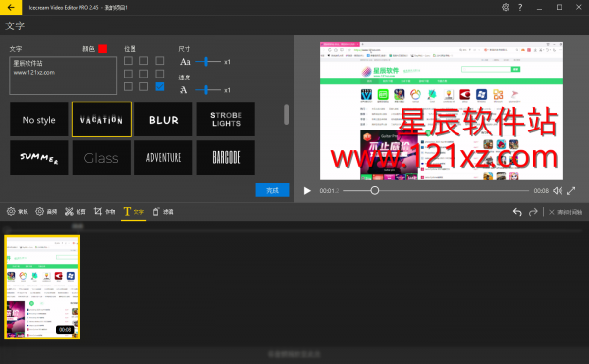Select the Text tab with T icon

point(134,212)
